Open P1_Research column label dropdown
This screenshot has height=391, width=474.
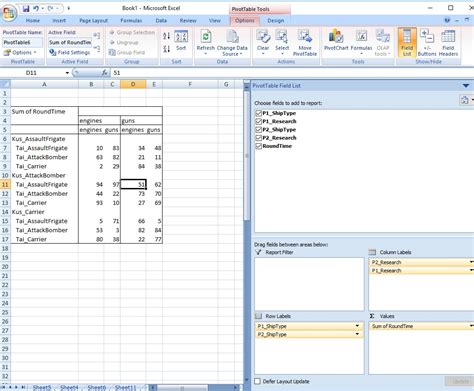coord(471,270)
